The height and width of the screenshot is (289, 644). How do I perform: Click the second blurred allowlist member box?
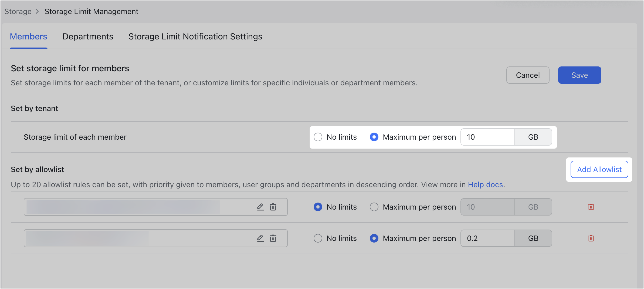tap(155, 238)
